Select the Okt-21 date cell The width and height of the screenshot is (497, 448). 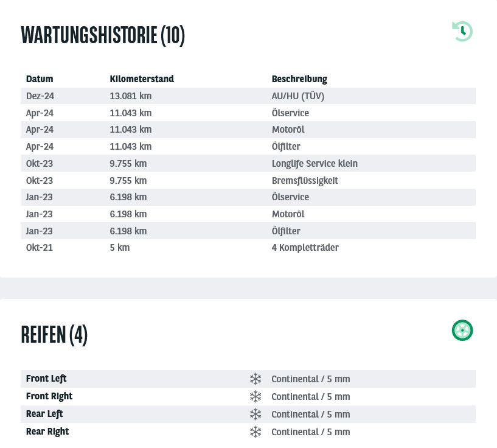pos(40,247)
